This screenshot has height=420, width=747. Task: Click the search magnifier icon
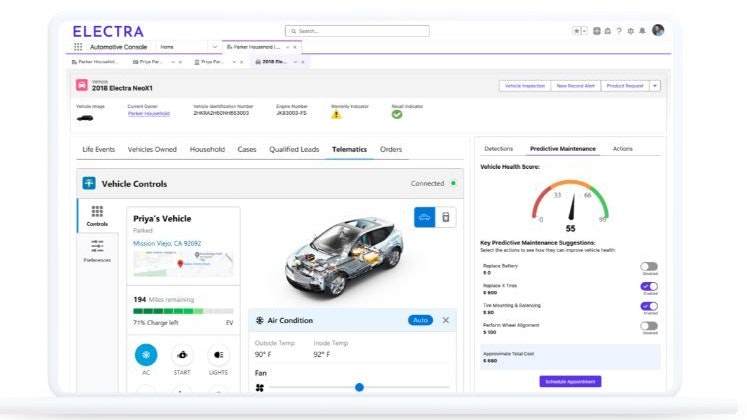pos(293,31)
